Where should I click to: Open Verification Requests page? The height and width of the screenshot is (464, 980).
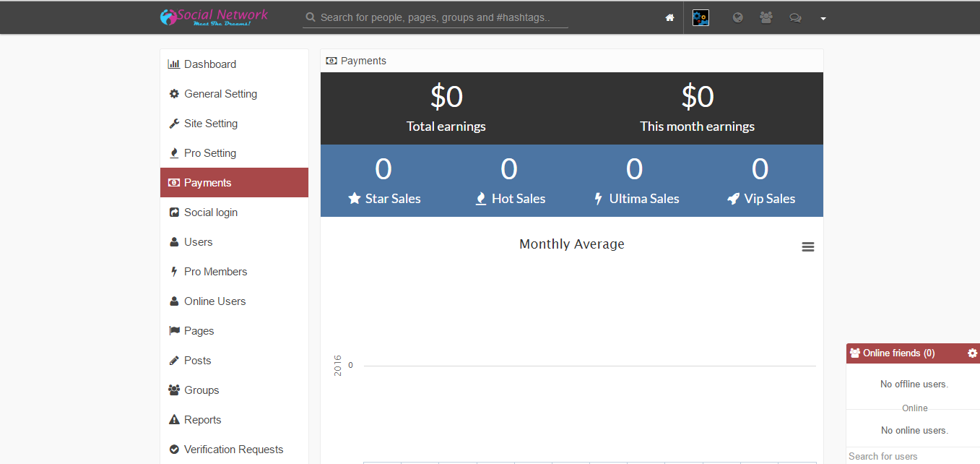[233, 450]
